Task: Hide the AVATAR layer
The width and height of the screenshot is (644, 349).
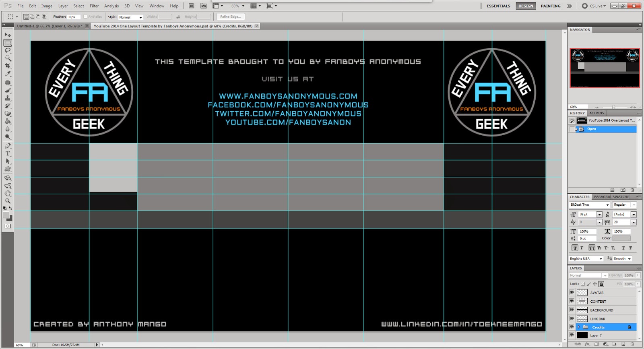Action: point(572,292)
